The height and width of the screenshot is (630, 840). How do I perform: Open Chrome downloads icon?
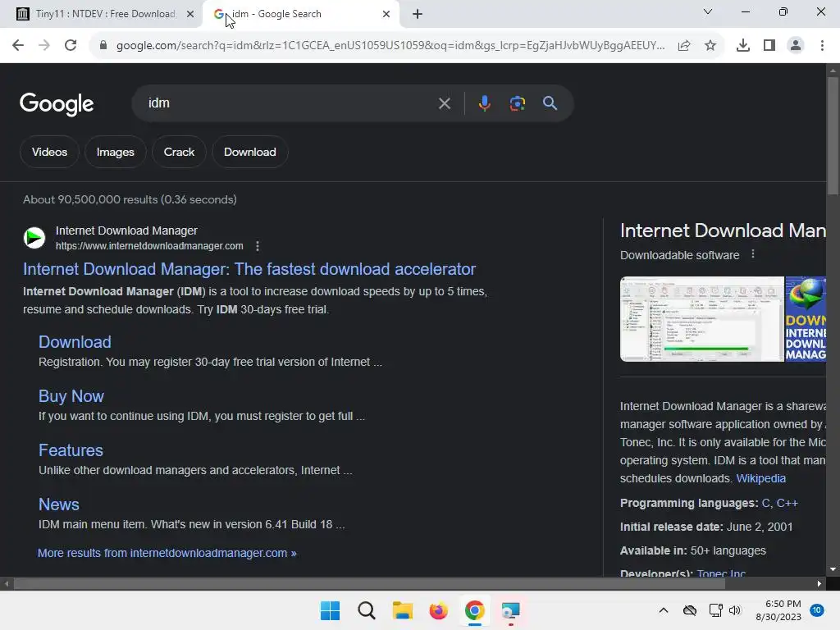click(x=743, y=46)
